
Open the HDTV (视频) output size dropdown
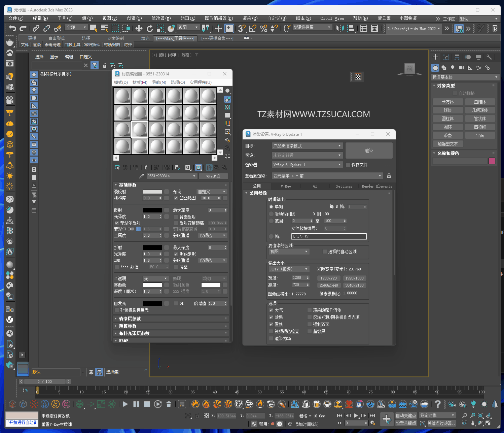(289, 269)
